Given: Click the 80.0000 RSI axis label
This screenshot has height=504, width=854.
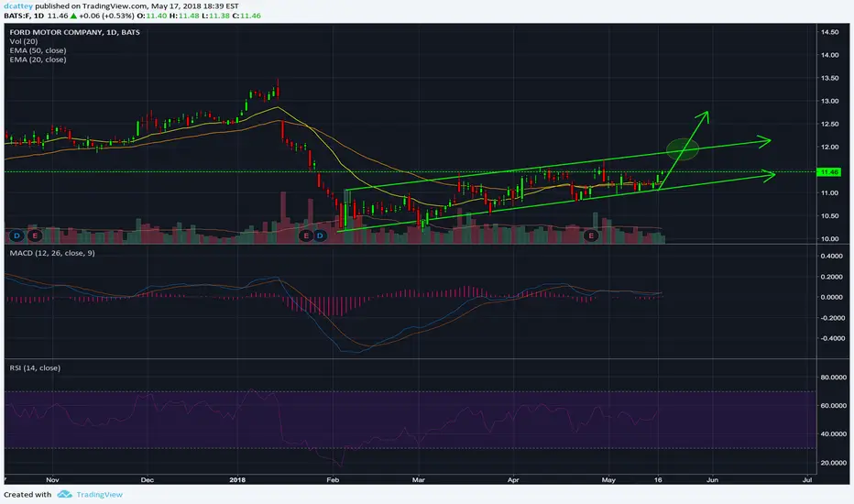Looking at the screenshot, I should pyautogui.click(x=833, y=377).
